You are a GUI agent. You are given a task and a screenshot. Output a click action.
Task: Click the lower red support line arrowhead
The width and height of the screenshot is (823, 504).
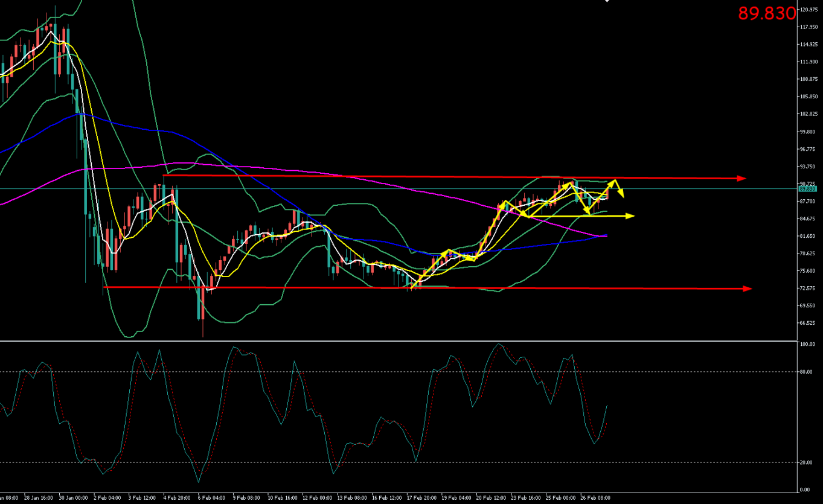(748, 289)
